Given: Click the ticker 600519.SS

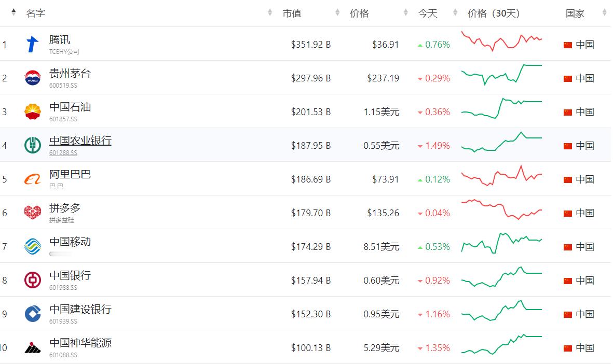Looking at the screenshot, I should [63, 85].
